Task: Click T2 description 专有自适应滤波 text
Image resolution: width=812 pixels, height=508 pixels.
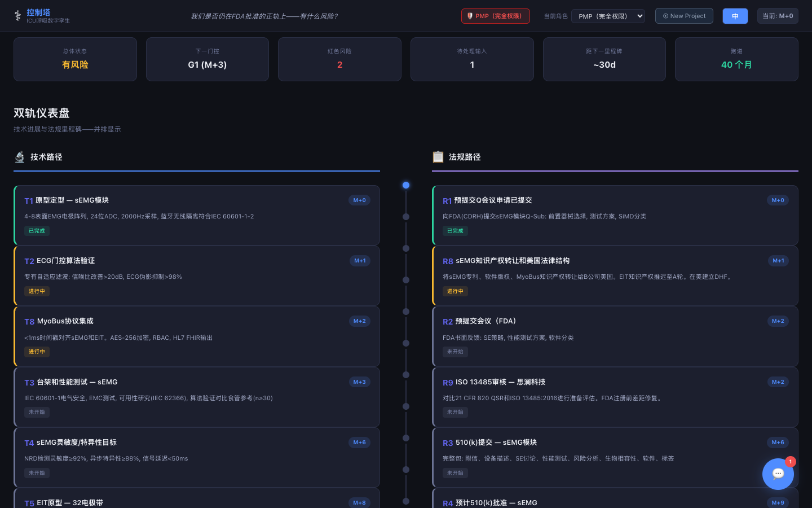Action: pyautogui.click(x=103, y=277)
